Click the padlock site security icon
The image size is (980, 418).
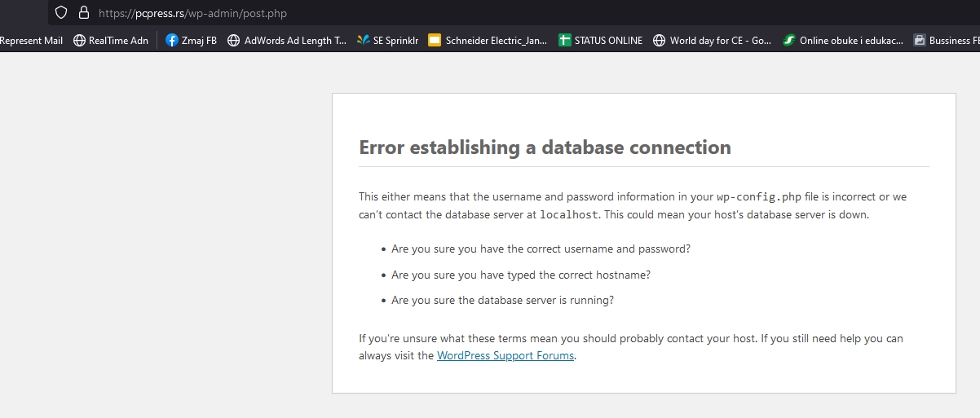(x=82, y=13)
